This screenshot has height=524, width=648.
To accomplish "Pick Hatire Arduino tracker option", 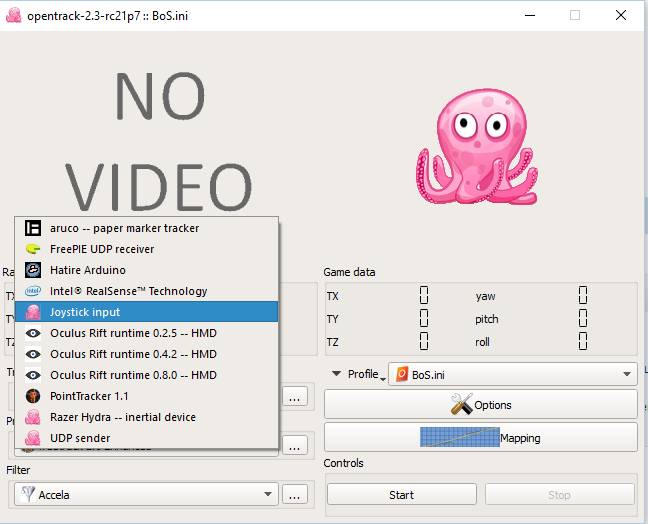I will (x=146, y=270).
